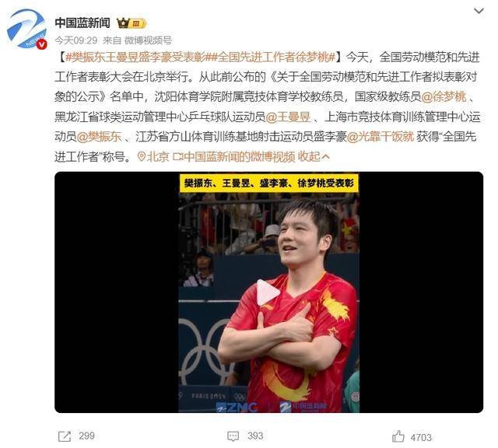Viewport: 498px width, 448px height.
Task: Play the video with the center play button
Action: 268,292
